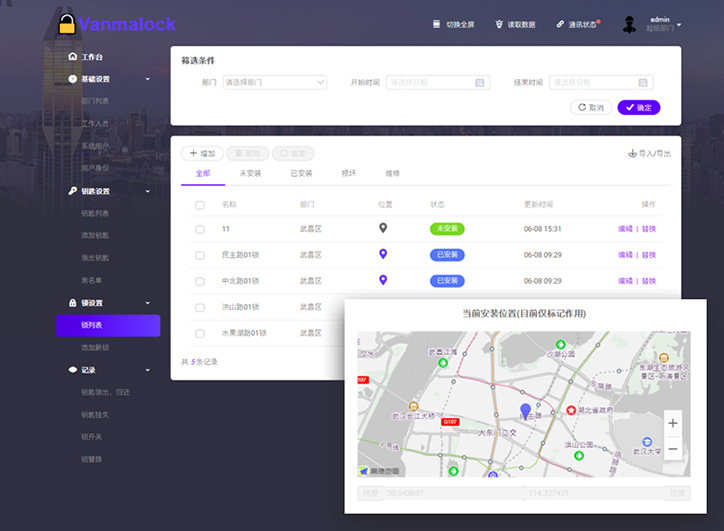Click the 增加 add button
This screenshot has width=724, height=531.
point(202,153)
